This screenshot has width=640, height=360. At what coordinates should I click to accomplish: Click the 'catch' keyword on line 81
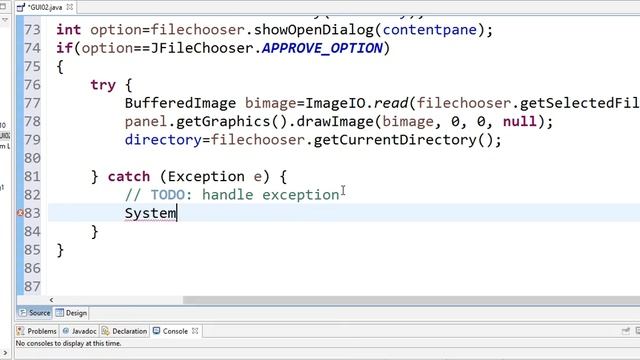[129, 177]
